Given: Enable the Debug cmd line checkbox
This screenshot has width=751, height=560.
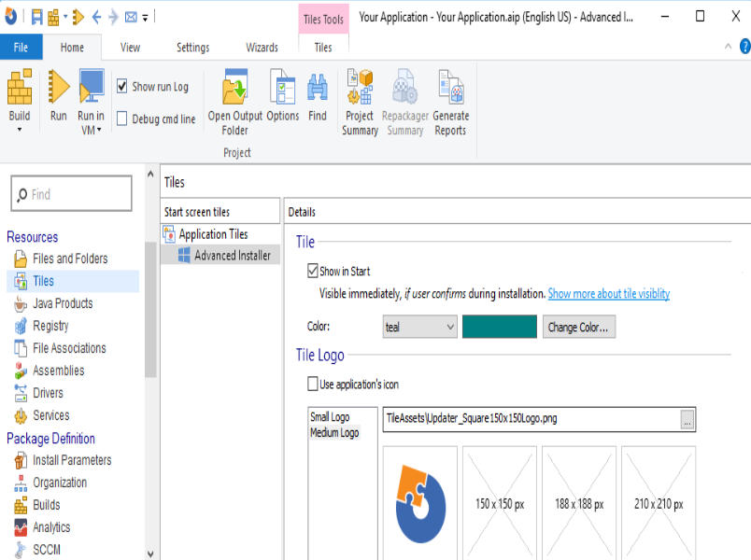Looking at the screenshot, I should pyautogui.click(x=122, y=119).
